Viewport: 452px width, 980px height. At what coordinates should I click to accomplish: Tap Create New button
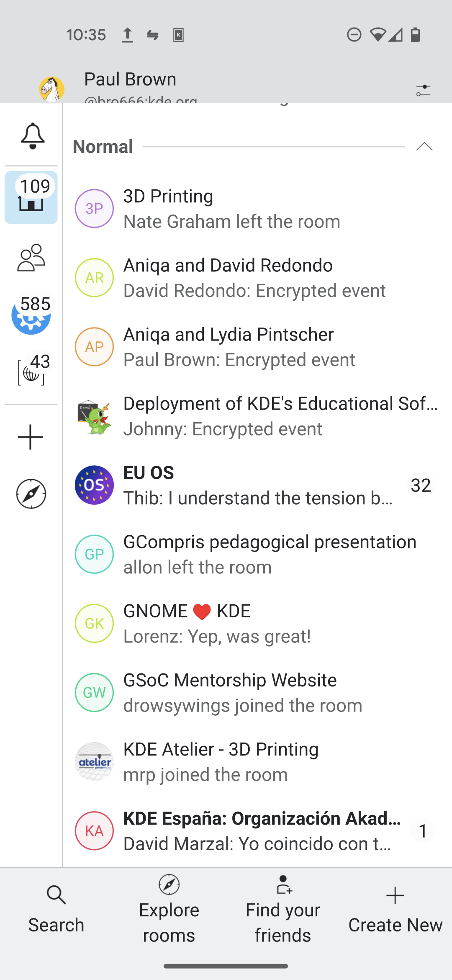395,910
